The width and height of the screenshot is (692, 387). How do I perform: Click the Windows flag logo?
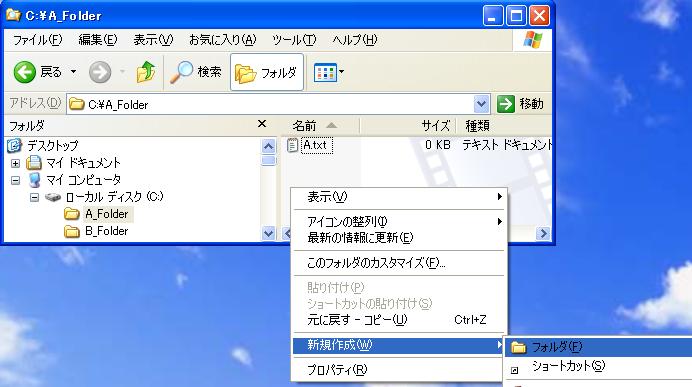(x=533, y=40)
